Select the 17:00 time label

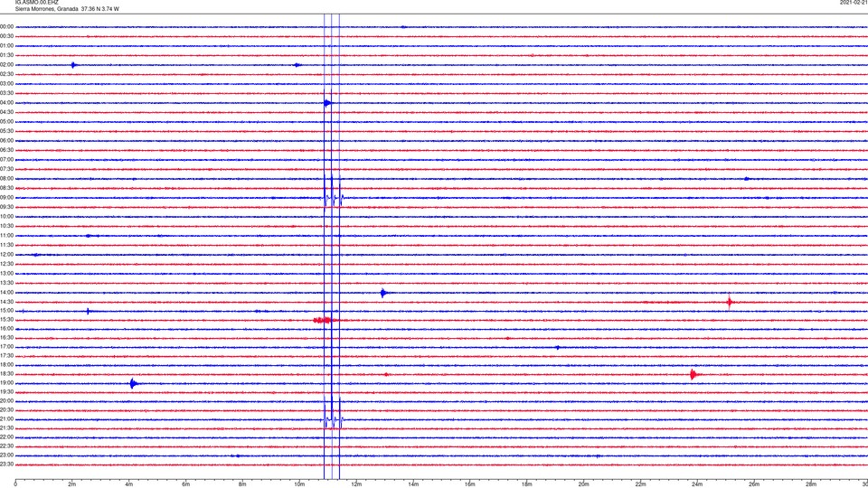pyautogui.click(x=6, y=347)
